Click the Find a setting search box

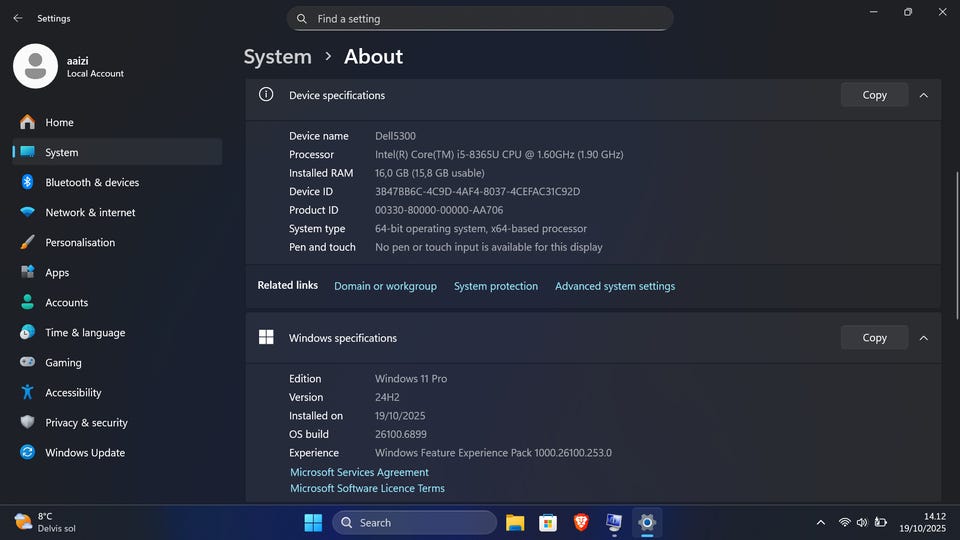pyautogui.click(x=480, y=18)
